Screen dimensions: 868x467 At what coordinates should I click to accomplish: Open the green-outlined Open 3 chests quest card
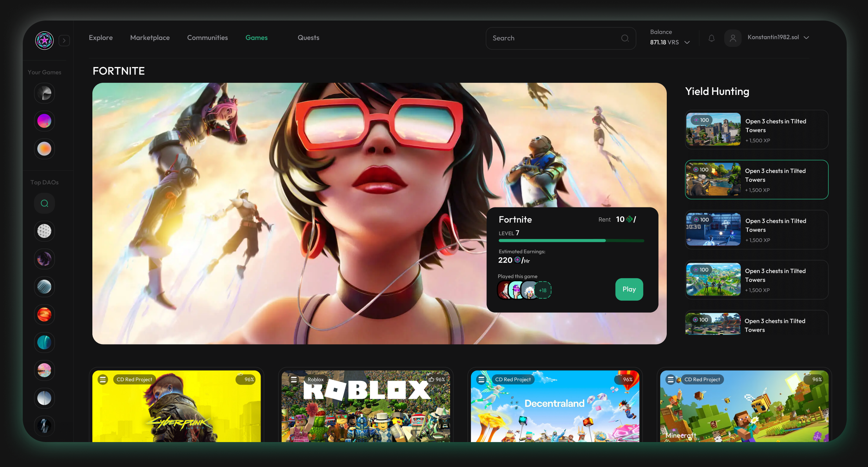(x=757, y=180)
